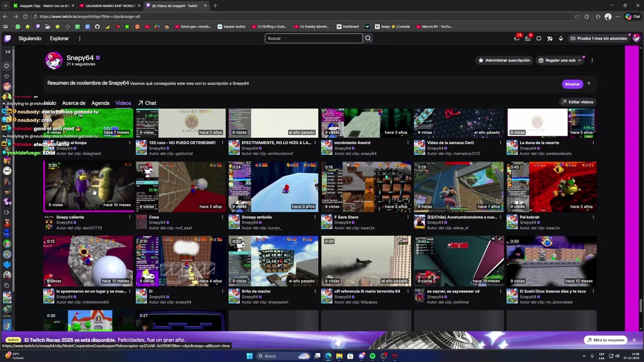Open the user avatar menu in top right
The height and width of the screenshot is (362, 644).
(636, 38)
